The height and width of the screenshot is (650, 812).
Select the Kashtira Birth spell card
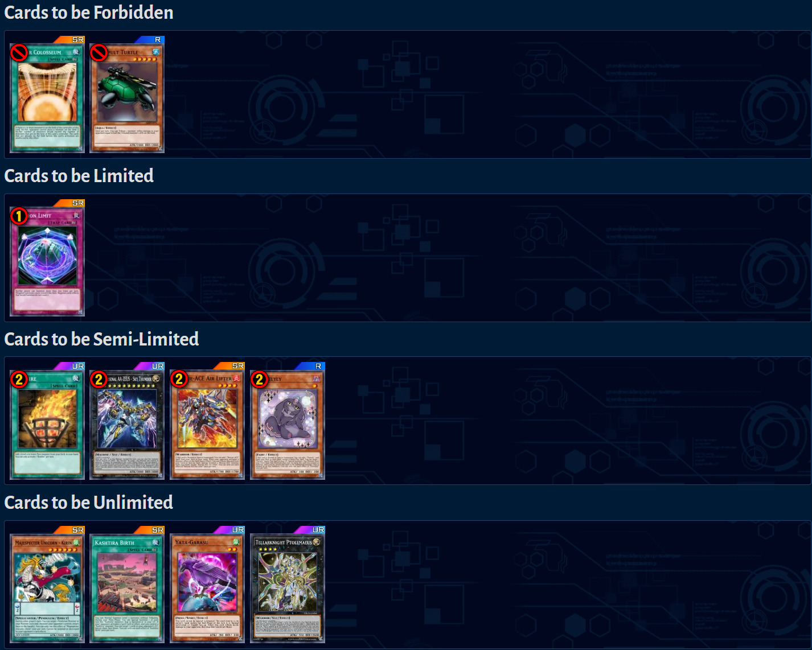(127, 589)
